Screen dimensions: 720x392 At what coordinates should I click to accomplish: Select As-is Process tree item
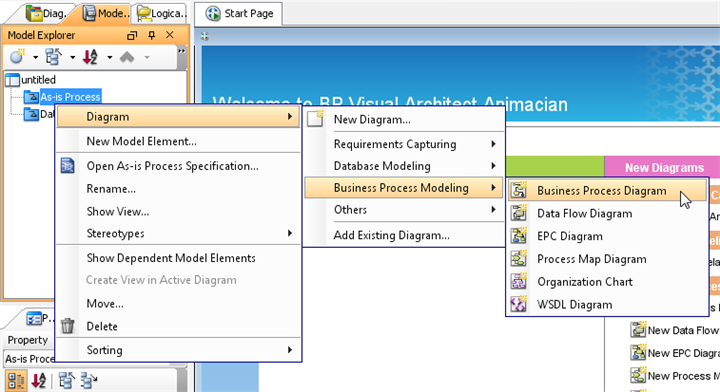pyautogui.click(x=70, y=97)
